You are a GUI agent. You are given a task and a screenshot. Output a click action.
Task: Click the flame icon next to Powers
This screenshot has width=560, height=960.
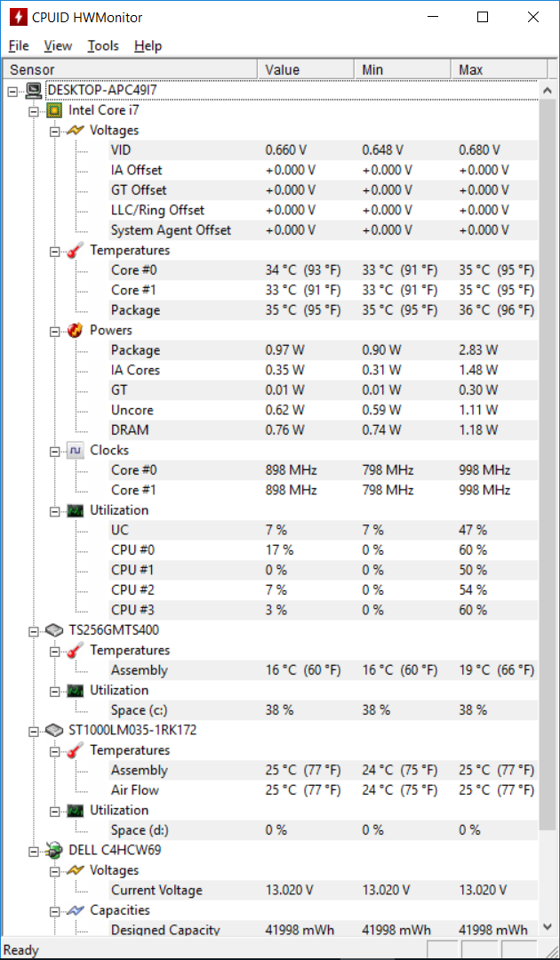coord(75,330)
